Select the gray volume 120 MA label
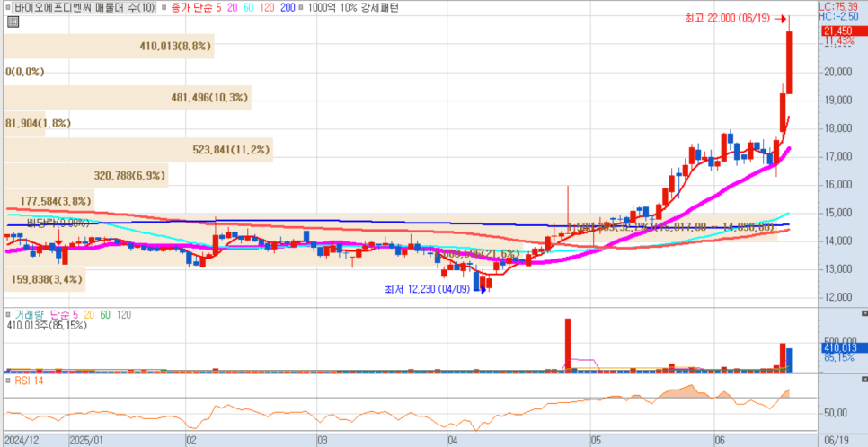Screen dimensions: 868x447 tap(124, 315)
